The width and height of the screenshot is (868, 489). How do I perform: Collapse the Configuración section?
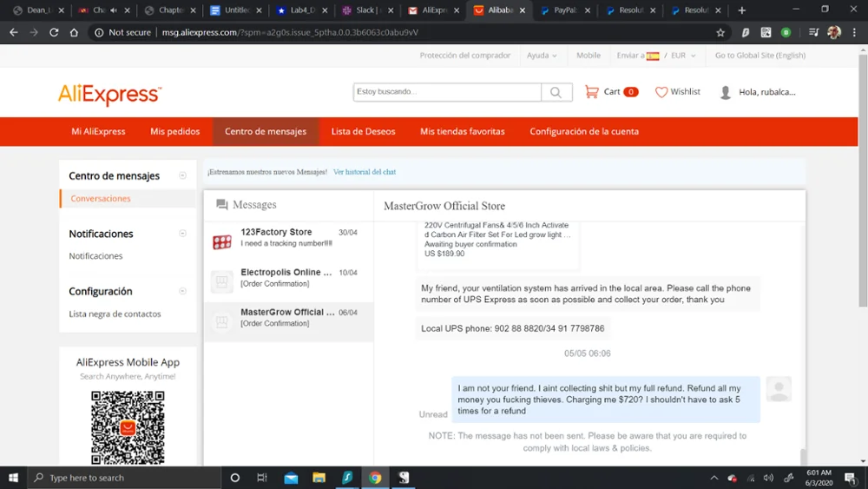[182, 291]
